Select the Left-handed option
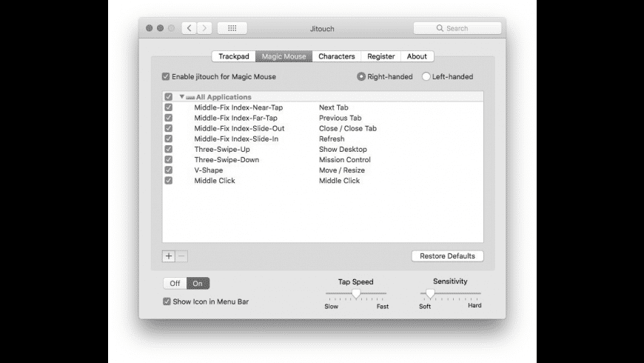 click(x=426, y=76)
